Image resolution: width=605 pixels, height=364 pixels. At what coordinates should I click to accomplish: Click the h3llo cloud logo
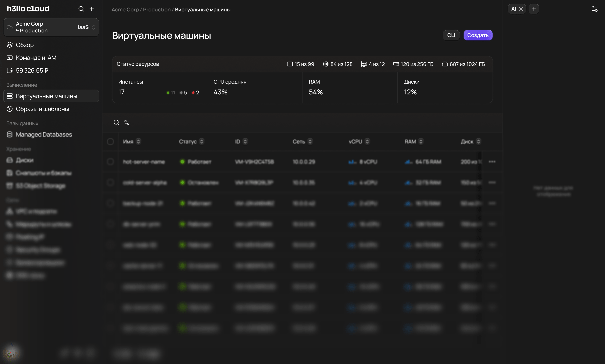point(28,9)
